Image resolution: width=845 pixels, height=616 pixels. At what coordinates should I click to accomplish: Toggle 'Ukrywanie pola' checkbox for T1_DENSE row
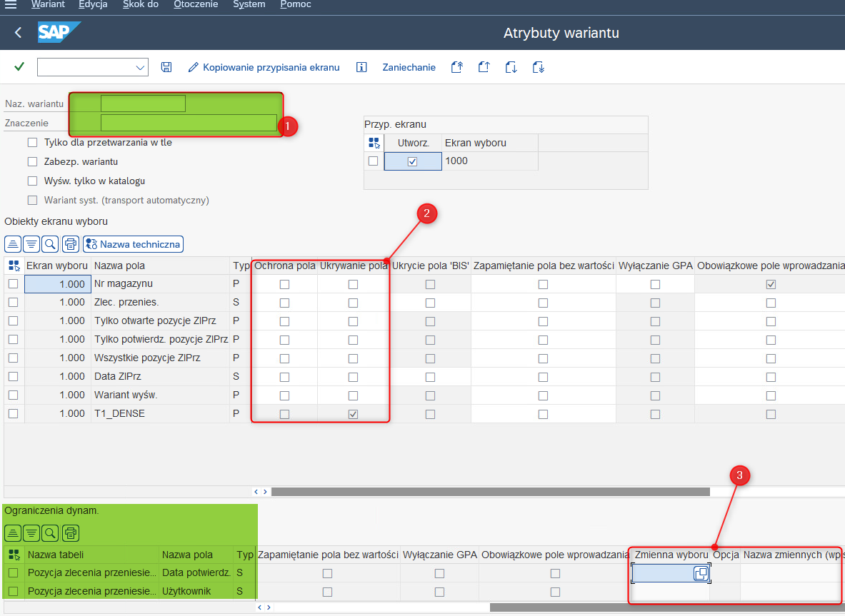pyautogui.click(x=353, y=414)
